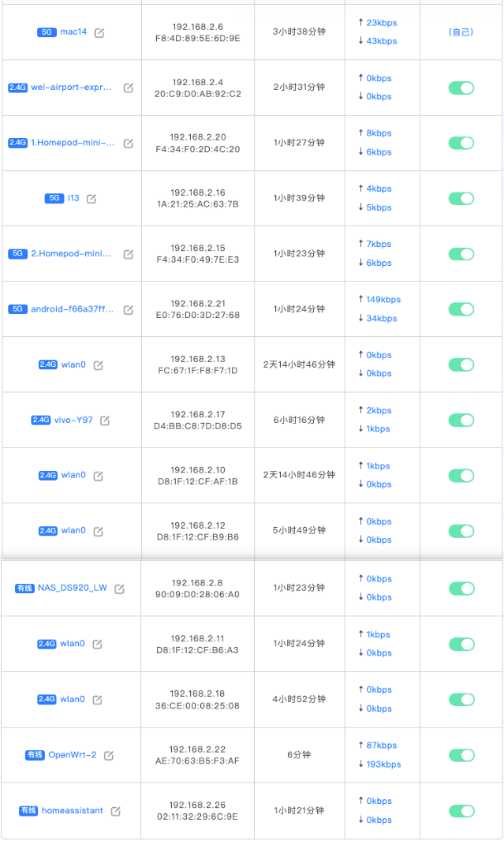Edit the wei-airport-express device name
Screen dimensions: 504x841
point(129,88)
